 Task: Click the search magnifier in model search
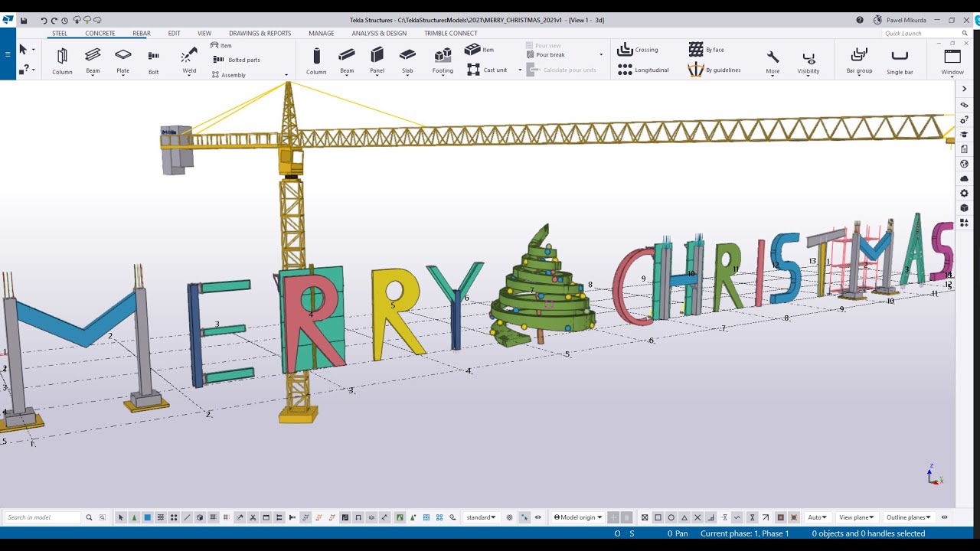click(89, 517)
